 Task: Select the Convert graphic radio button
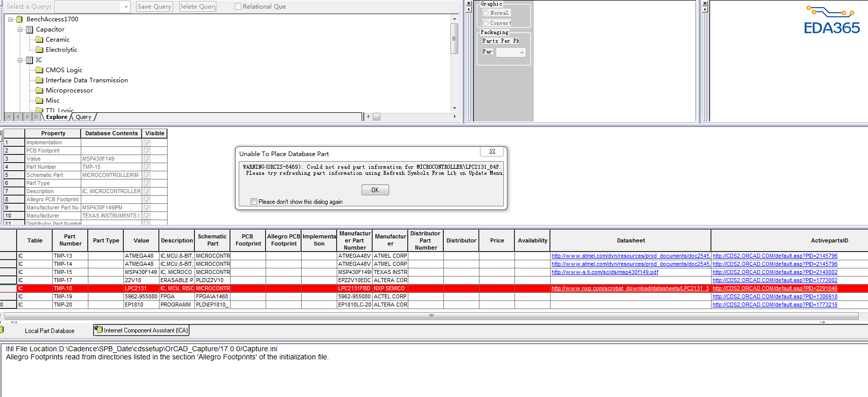pos(486,23)
